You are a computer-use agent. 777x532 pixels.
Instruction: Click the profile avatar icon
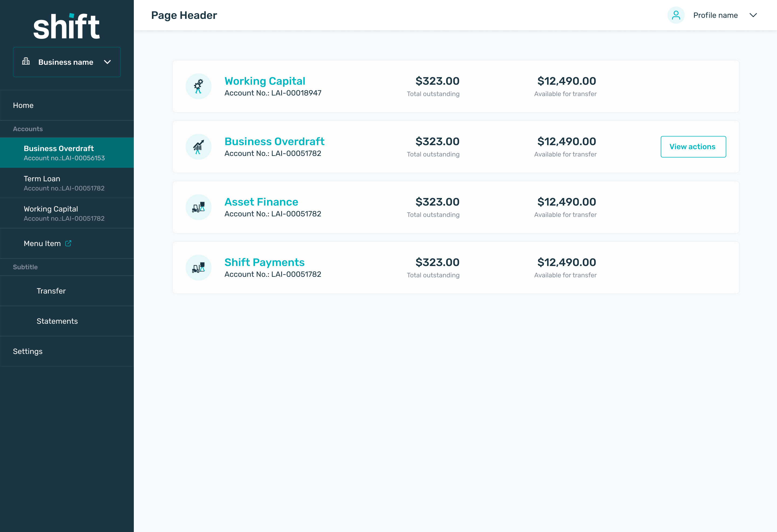(x=676, y=15)
